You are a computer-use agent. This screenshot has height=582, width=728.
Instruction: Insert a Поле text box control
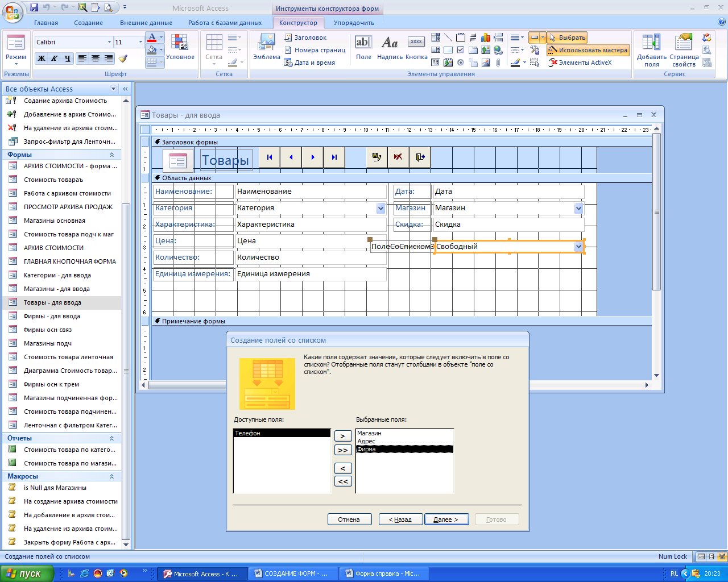click(363, 48)
